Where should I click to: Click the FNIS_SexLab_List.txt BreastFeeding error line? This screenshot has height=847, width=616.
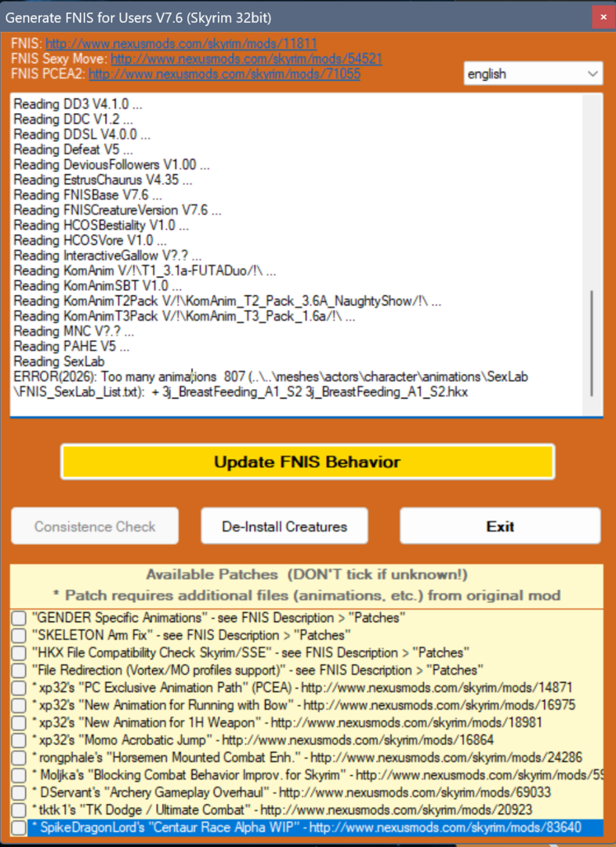pyautogui.click(x=241, y=391)
